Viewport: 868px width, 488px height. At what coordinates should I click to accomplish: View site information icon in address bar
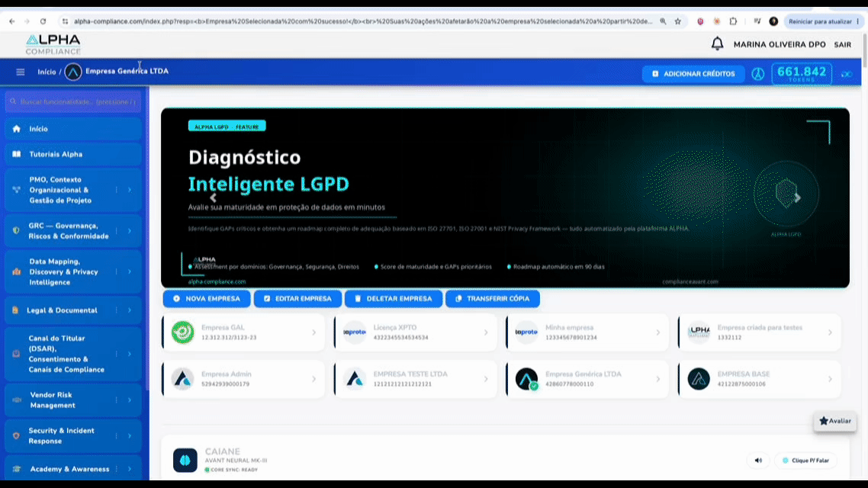coord(65,21)
